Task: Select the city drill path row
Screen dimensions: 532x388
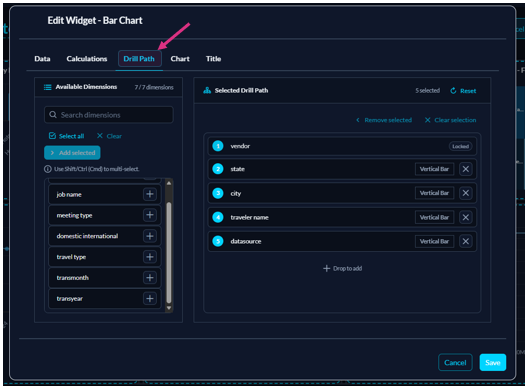Action: 342,193
